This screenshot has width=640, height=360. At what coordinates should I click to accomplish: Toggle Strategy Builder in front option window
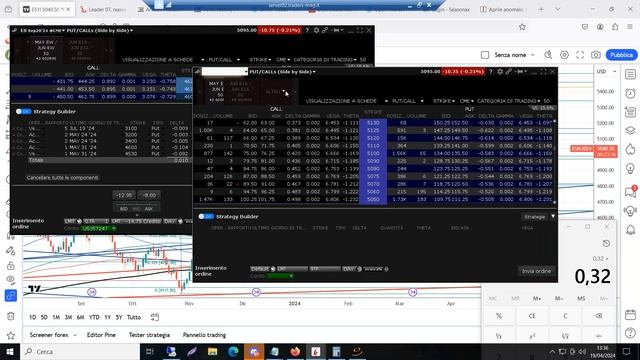point(206,216)
